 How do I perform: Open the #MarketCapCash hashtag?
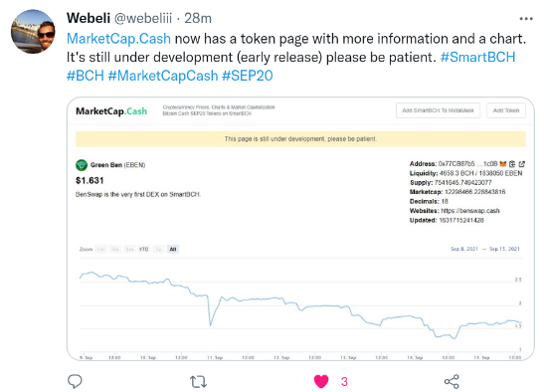coord(163,76)
